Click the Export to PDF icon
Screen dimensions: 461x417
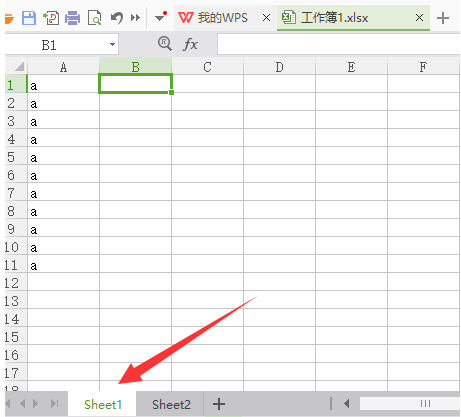[51, 18]
